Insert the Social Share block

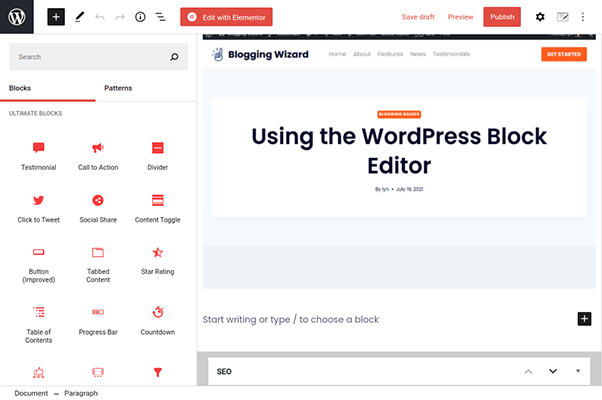click(98, 209)
